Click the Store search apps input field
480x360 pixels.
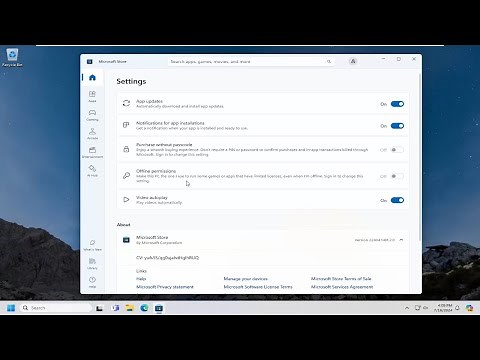pos(251,61)
